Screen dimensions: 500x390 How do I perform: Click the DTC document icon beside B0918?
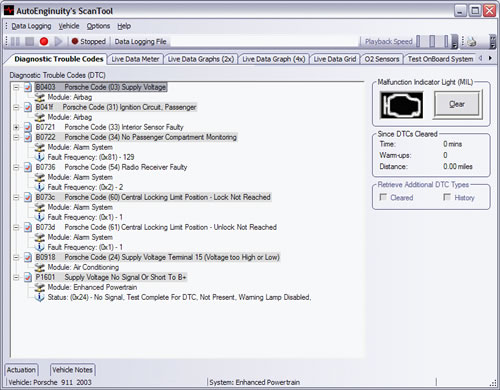click(x=28, y=257)
